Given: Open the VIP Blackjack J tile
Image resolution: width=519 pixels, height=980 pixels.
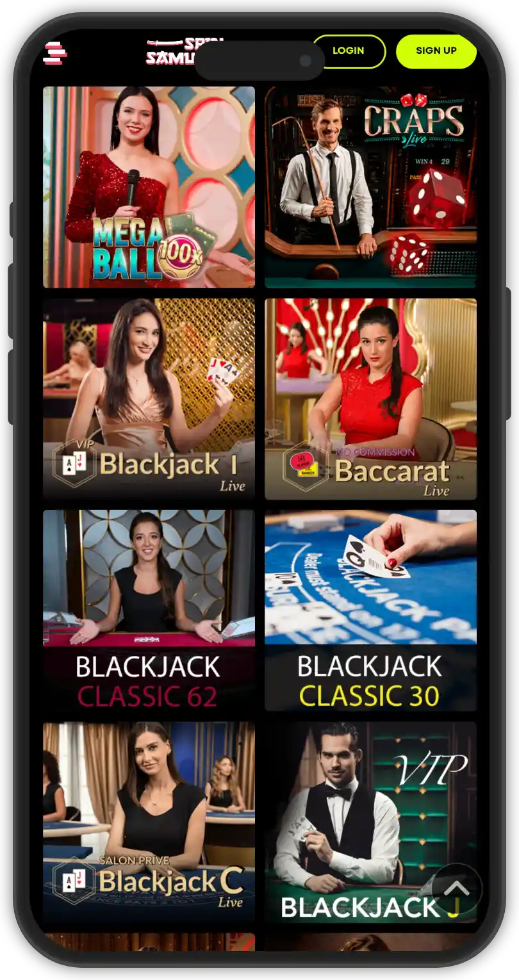Looking at the screenshot, I should 370,822.
